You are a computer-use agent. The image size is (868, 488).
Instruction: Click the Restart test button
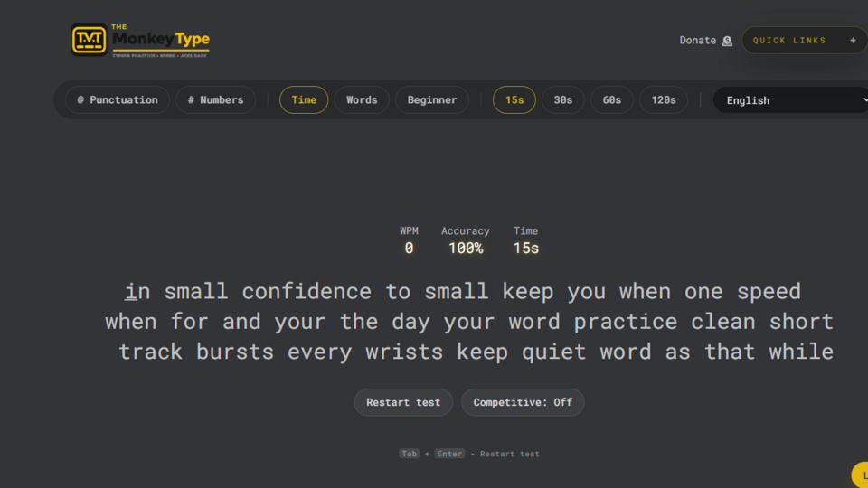point(403,402)
